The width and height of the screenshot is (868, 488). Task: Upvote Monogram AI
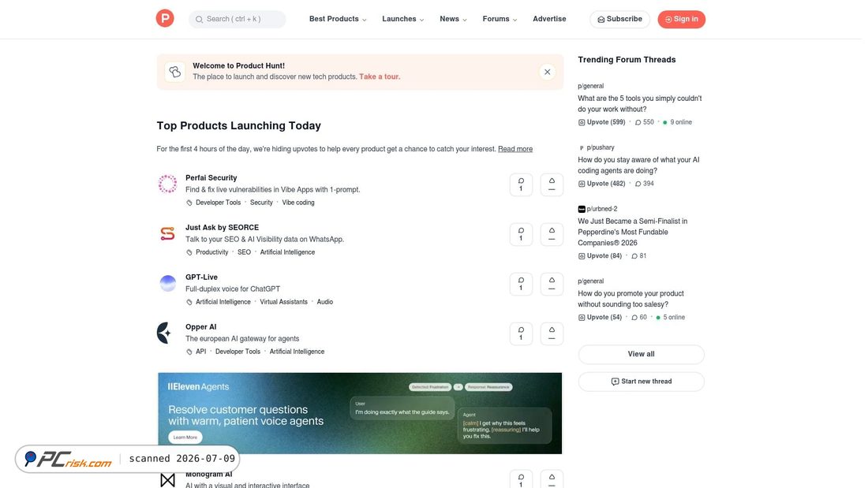click(552, 479)
